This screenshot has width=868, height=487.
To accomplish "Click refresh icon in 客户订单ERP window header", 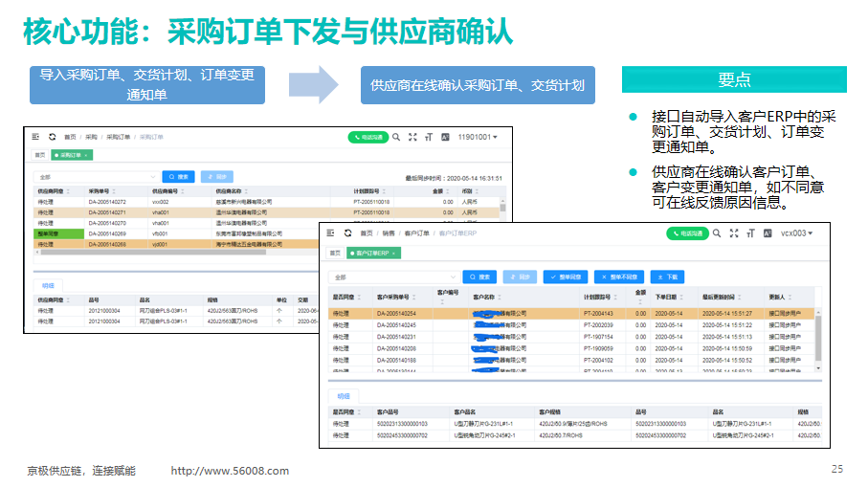I will click(347, 233).
